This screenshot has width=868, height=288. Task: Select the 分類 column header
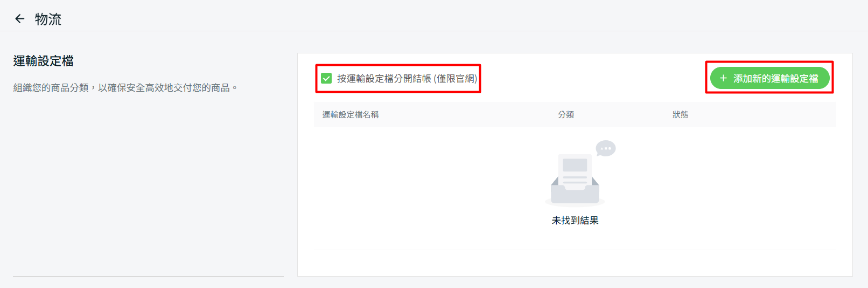tap(566, 114)
